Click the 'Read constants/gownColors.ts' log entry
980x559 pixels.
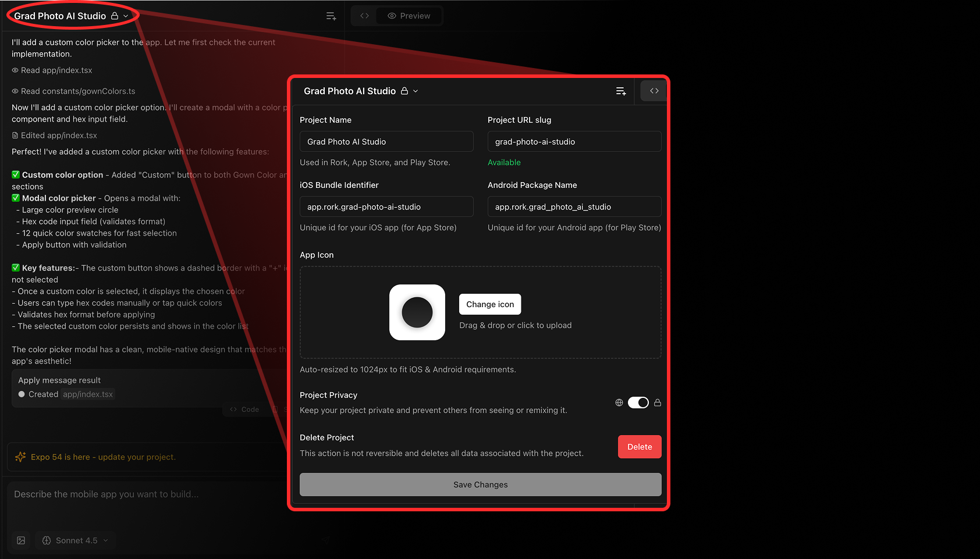tap(73, 91)
